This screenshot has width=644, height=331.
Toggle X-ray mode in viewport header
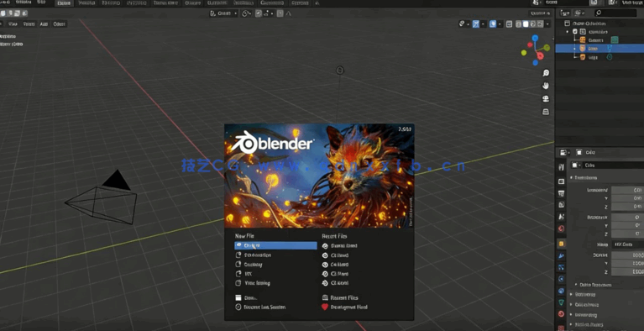point(510,24)
